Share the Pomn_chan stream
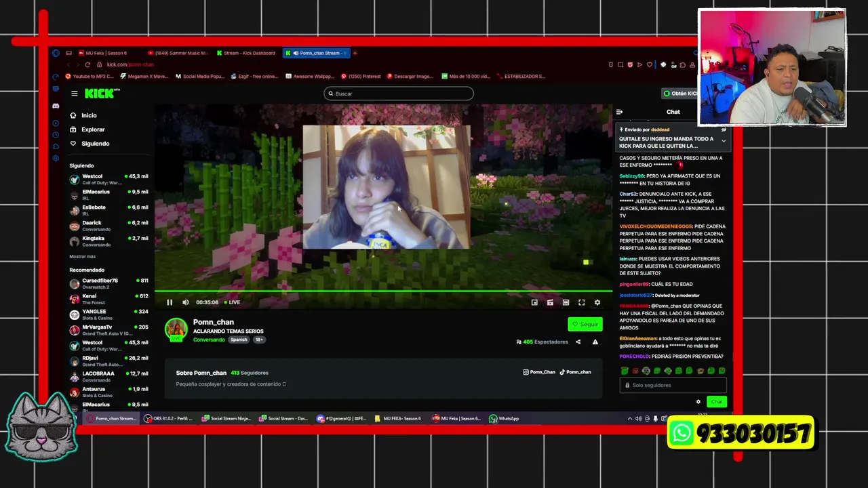The height and width of the screenshot is (488, 868). tap(578, 342)
